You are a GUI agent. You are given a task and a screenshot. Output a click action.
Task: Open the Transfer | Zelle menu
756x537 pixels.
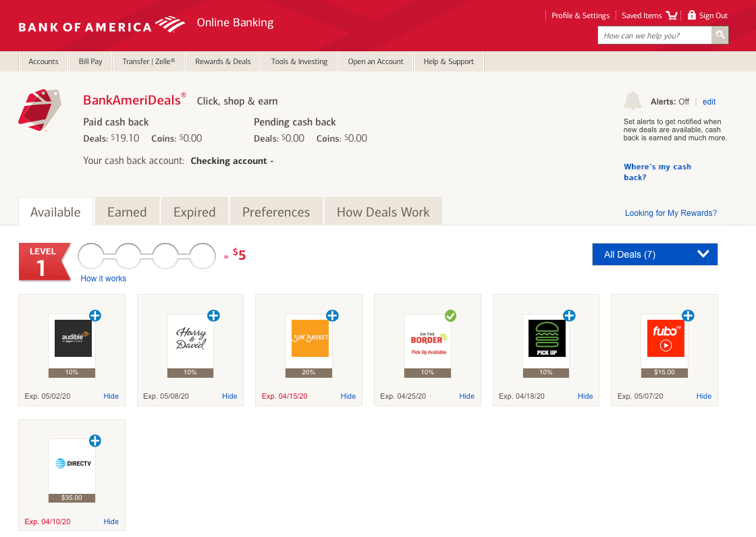pyautogui.click(x=148, y=61)
